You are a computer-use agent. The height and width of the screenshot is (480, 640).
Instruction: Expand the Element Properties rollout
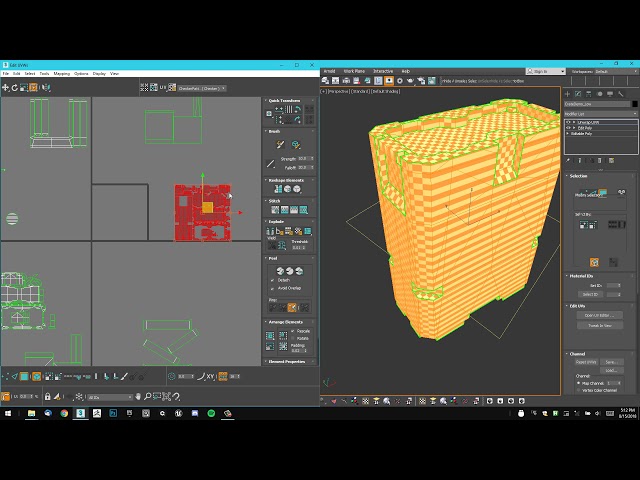tap(287, 362)
